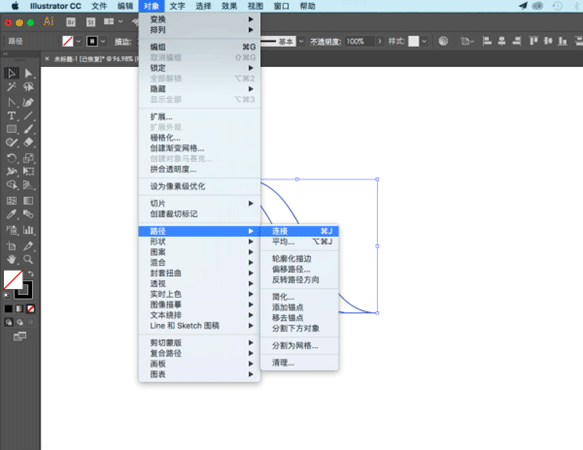Click the 描边 stroke panel link
This screenshot has height=450, width=583.
(123, 42)
